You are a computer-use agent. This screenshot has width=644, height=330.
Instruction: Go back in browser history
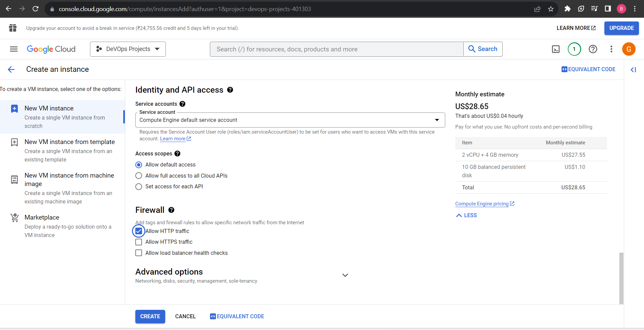(9, 9)
